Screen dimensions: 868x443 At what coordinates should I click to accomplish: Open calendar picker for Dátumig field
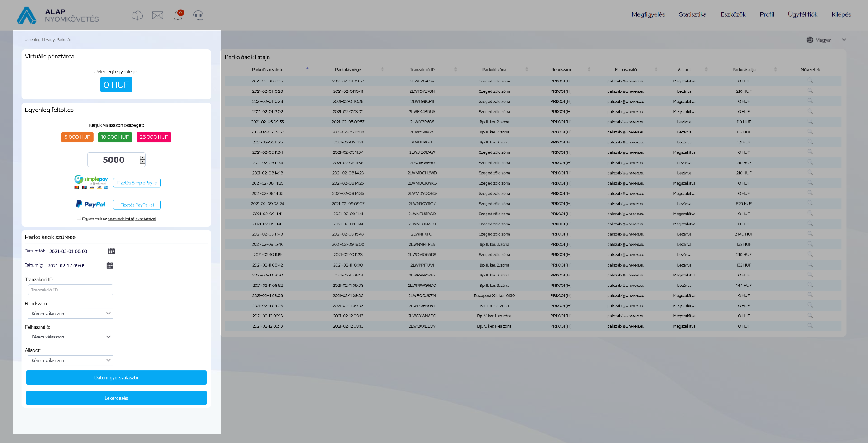pyautogui.click(x=110, y=266)
